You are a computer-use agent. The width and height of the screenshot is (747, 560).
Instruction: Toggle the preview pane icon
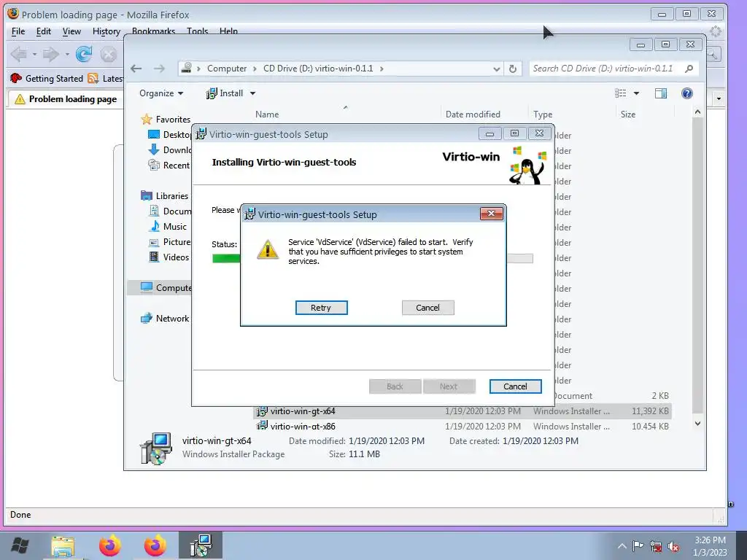click(x=661, y=93)
